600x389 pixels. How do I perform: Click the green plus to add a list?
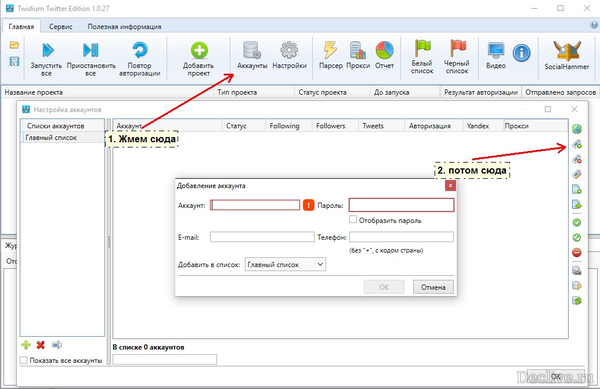(x=26, y=345)
